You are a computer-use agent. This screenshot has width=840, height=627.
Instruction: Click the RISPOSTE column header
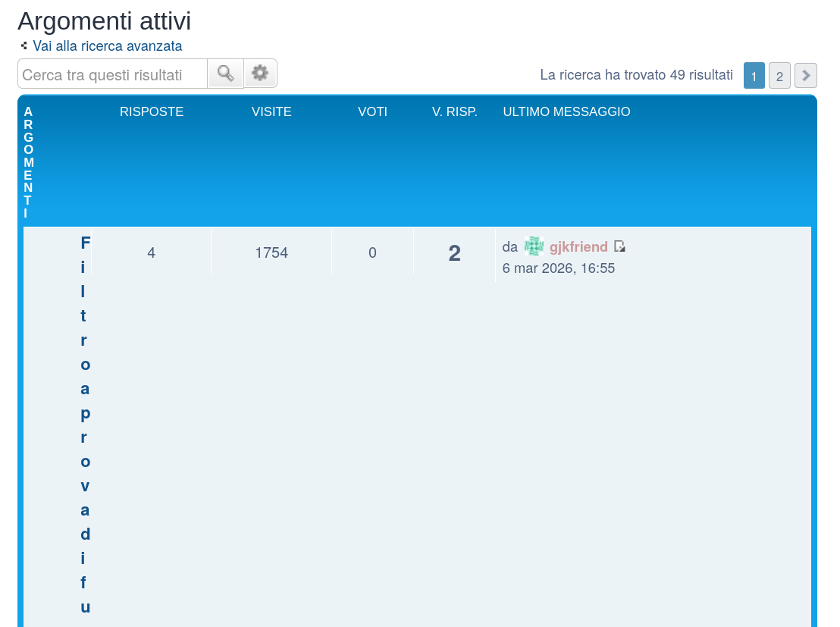pyautogui.click(x=152, y=111)
